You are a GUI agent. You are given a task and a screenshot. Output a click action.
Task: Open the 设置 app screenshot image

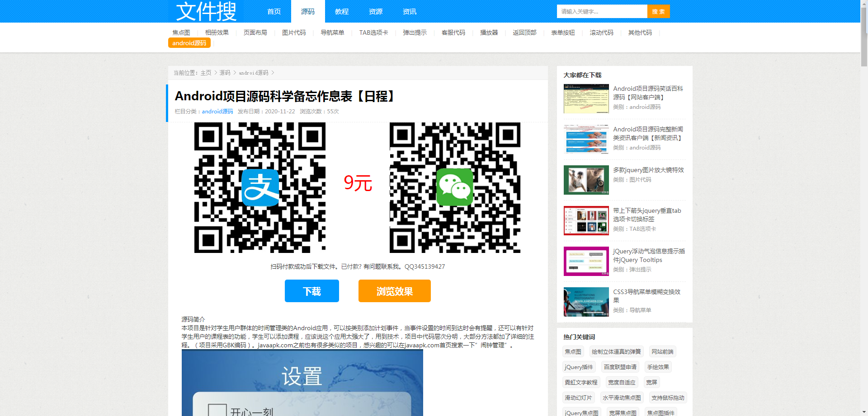[302, 383]
